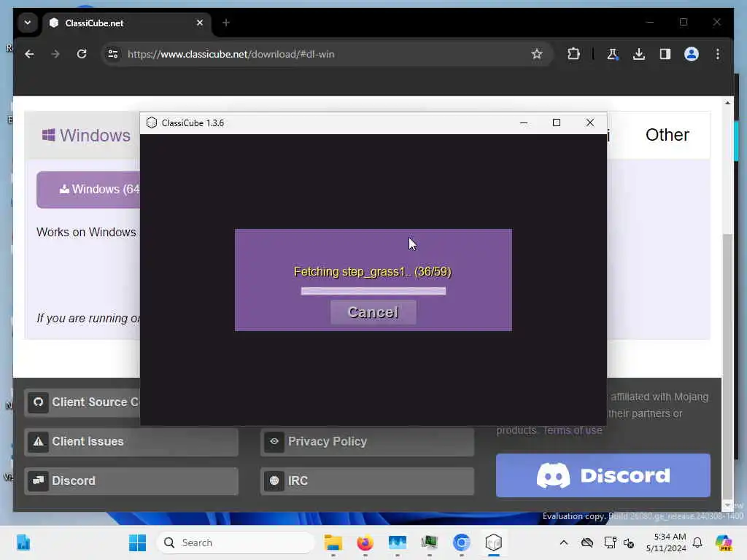The image size is (747, 560).
Task: Click the taskbar Search box
Action: pos(236,542)
